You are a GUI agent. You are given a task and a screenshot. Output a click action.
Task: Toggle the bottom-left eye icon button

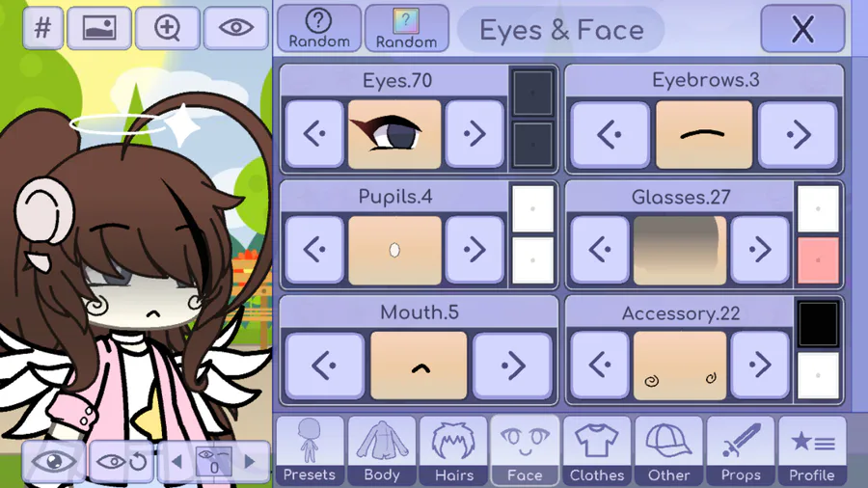(54, 461)
